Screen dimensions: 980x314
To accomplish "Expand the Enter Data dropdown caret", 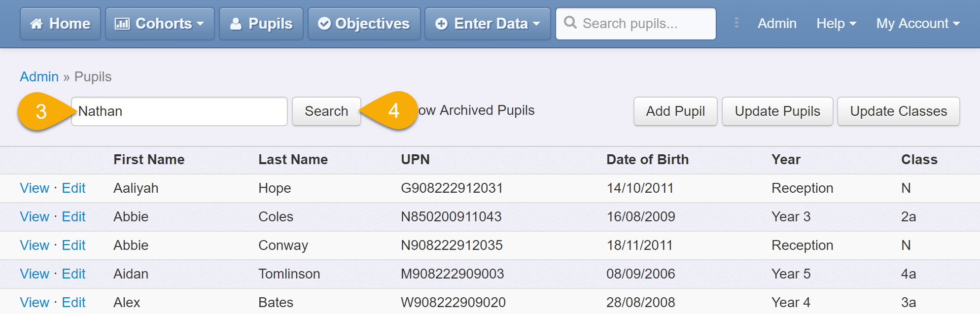I will pyautogui.click(x=536, y=24).
